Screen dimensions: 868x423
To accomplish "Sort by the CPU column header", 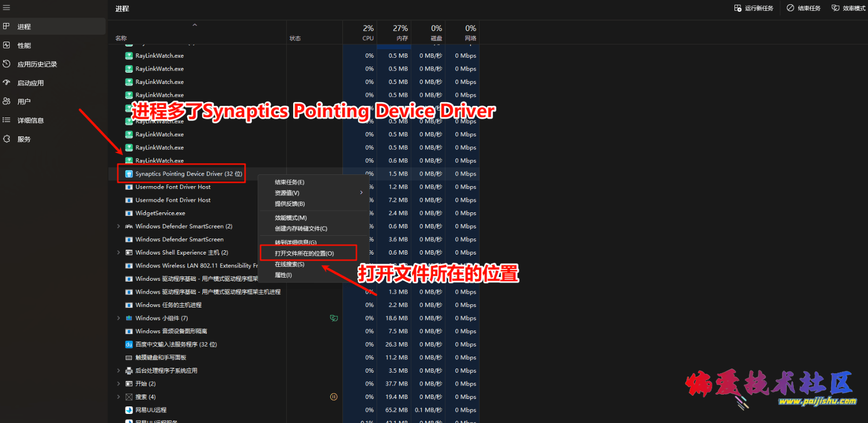I will coord(360,33).
